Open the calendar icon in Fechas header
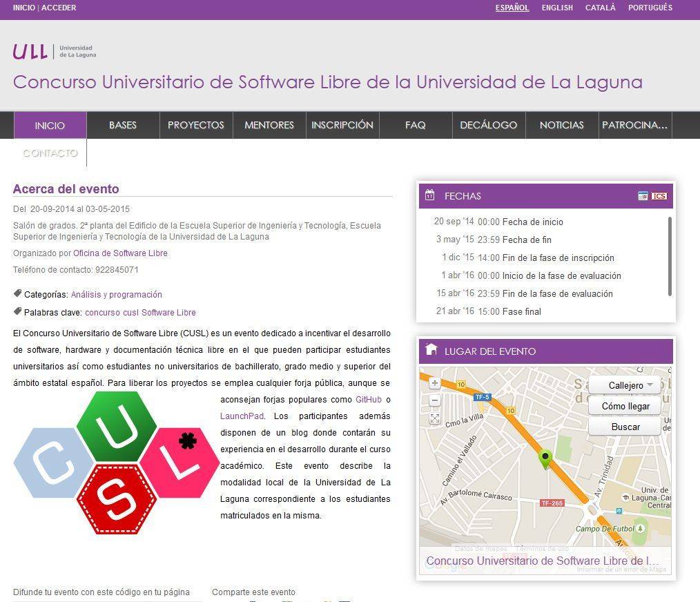The height and width of the screenshot is (602, 700). point(643,196)
